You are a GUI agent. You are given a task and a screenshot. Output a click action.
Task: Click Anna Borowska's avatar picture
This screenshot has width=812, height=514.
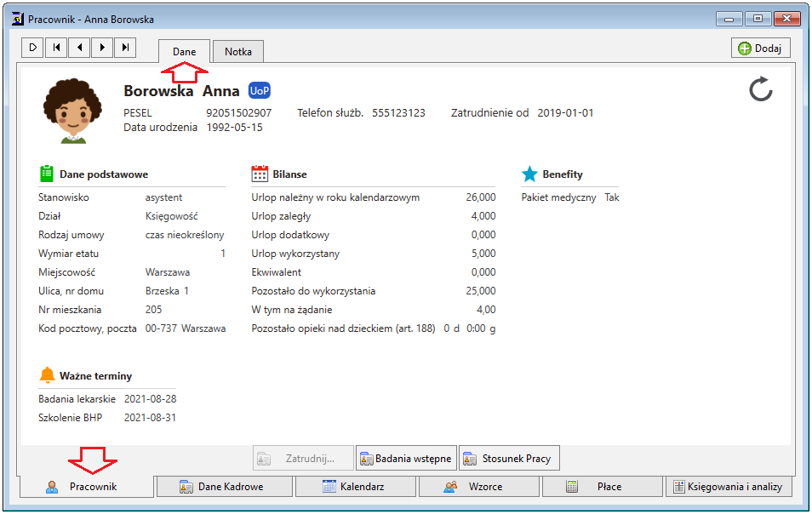pyautogui.click(x=72, y=111)
